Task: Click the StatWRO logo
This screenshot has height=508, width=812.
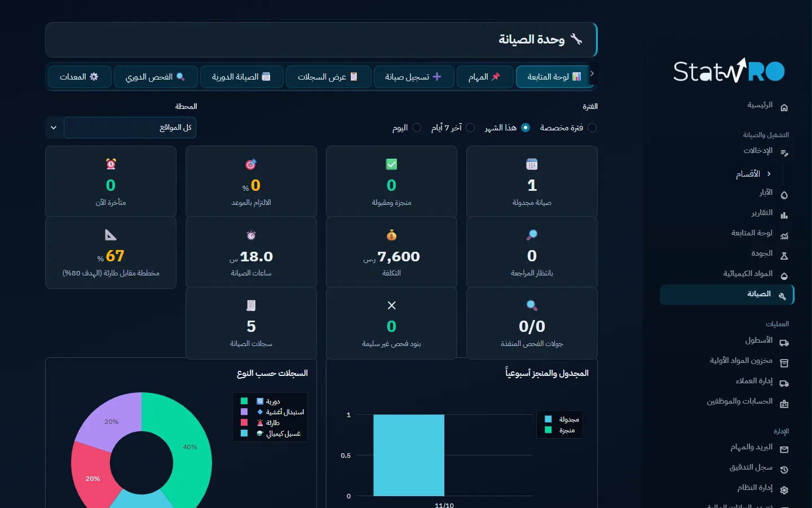Action: tap(729, 71)
